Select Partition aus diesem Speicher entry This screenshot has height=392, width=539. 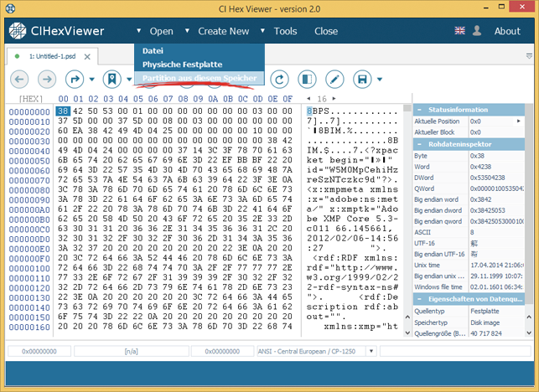[x=200, y=78]
